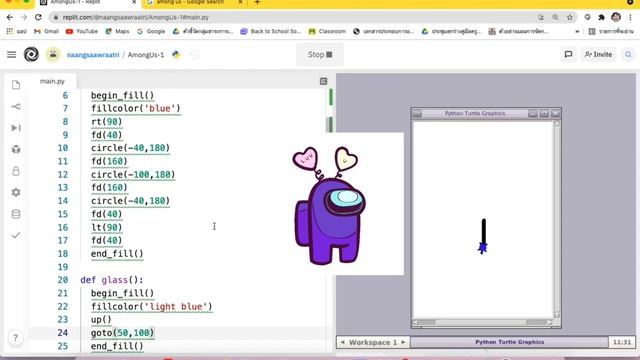Click the turtle window horizontal scrollbar
The height and width of the screenshot is (360, 640).
pos(483,322)
